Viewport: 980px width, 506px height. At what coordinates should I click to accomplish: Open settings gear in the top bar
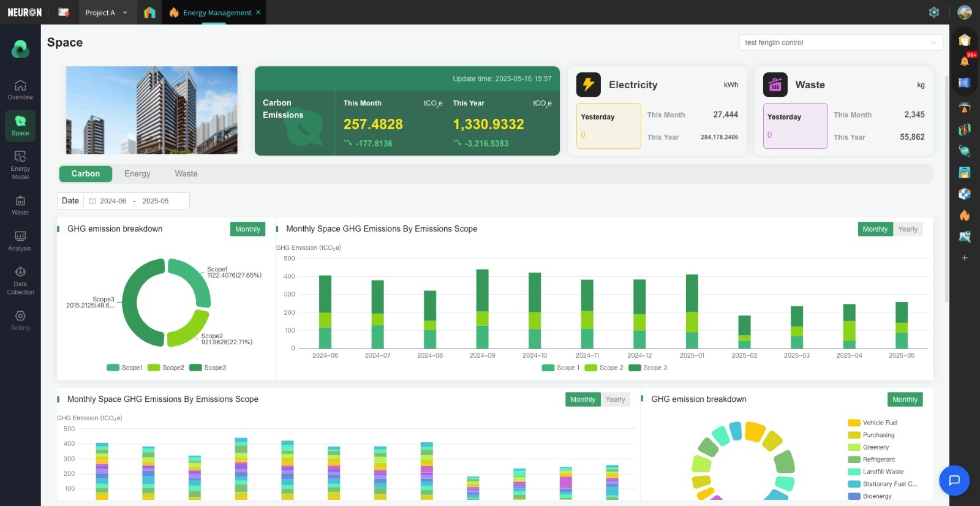[934, 12]
